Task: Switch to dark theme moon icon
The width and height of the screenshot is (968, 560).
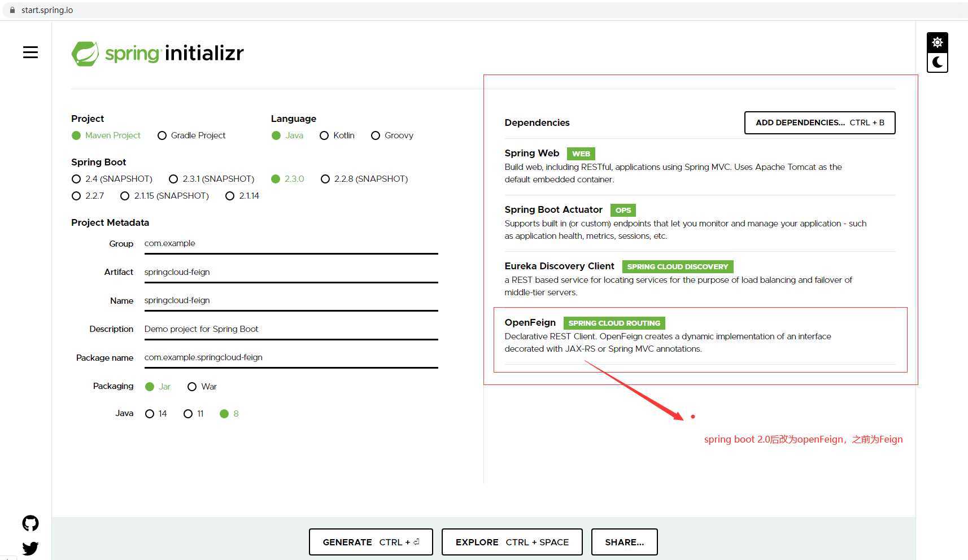Action: point(937,62)
